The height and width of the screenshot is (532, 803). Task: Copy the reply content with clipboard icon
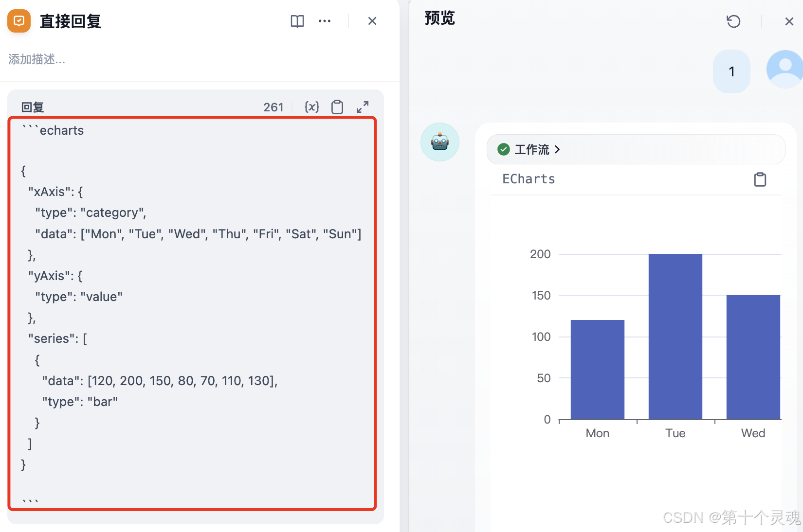point(337,107)
